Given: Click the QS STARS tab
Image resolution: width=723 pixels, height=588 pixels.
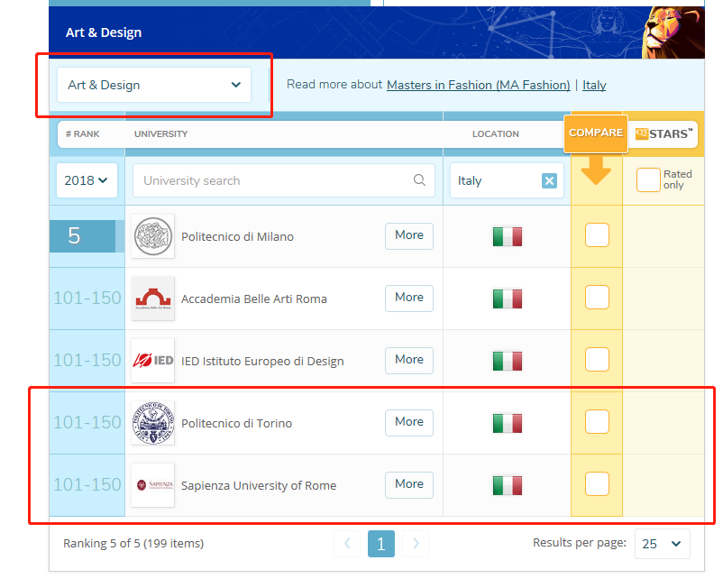Looking at the screenshot, I should (x=664, y=133).
